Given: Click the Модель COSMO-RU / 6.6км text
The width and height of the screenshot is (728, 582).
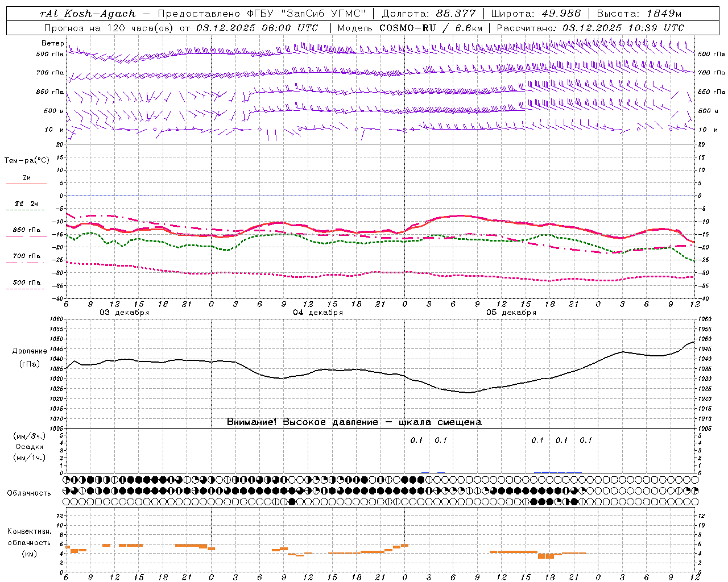Looking at the screenshot, I should pyautogui.click(x=410, y=28).
